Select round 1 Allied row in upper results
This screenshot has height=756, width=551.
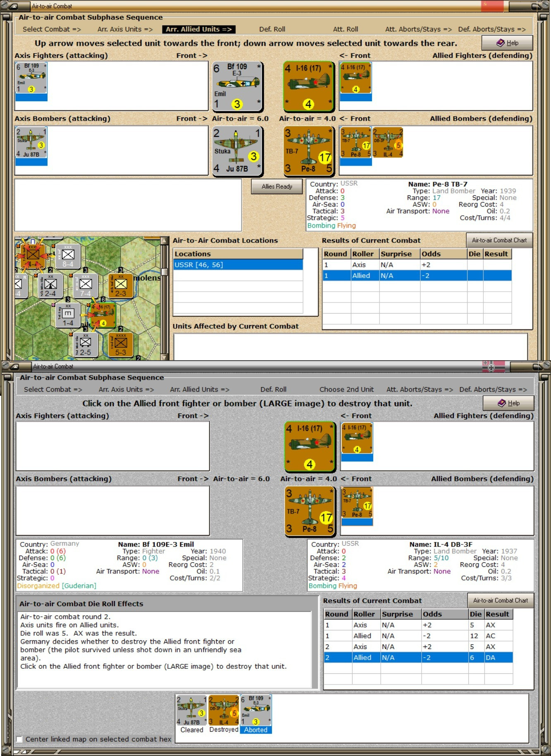(x=417, y=276)
